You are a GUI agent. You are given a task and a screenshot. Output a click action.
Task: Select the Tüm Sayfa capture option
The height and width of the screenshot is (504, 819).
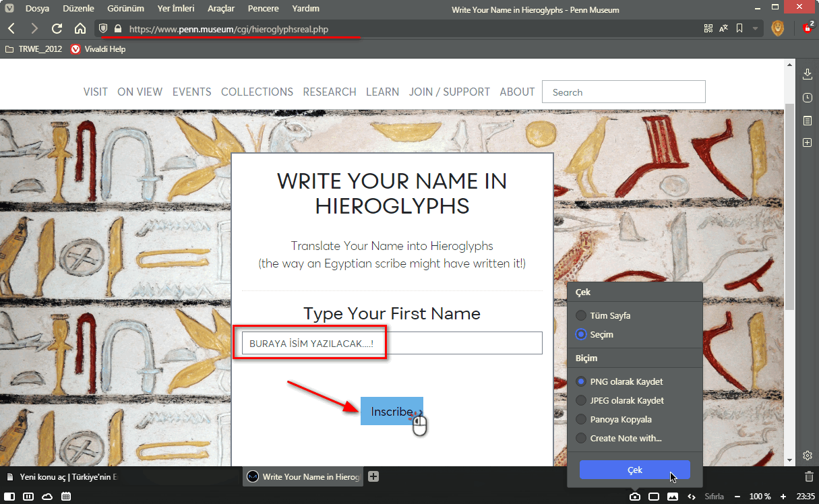603,315
